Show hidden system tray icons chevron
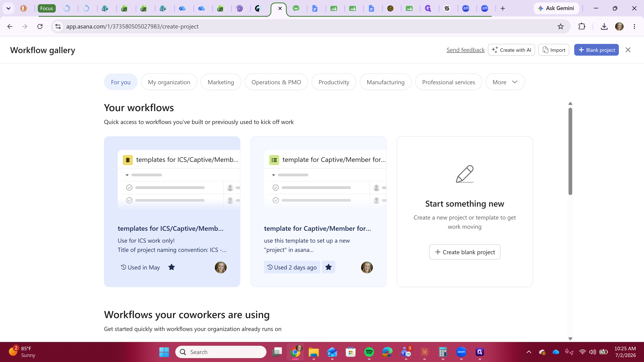Screen dimensions: 644x362 coord(529,352)
